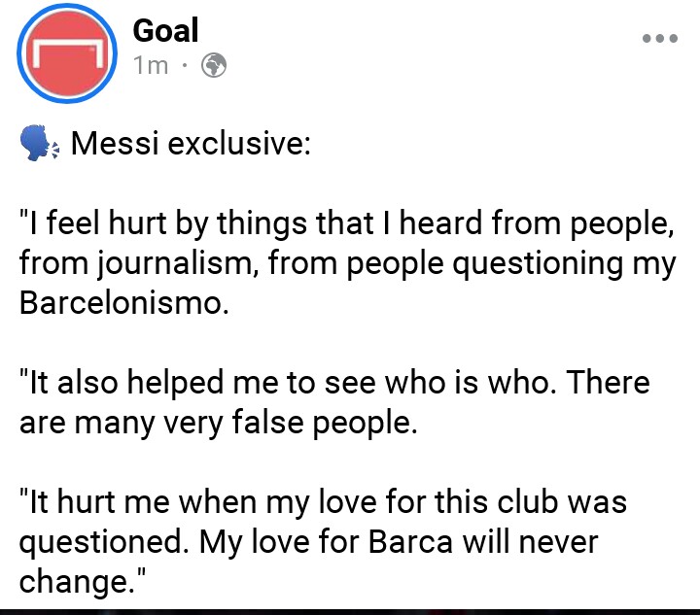Click the Goal page profile picture
The height and width of the screenshot is (615, 700).
[64, 54]
